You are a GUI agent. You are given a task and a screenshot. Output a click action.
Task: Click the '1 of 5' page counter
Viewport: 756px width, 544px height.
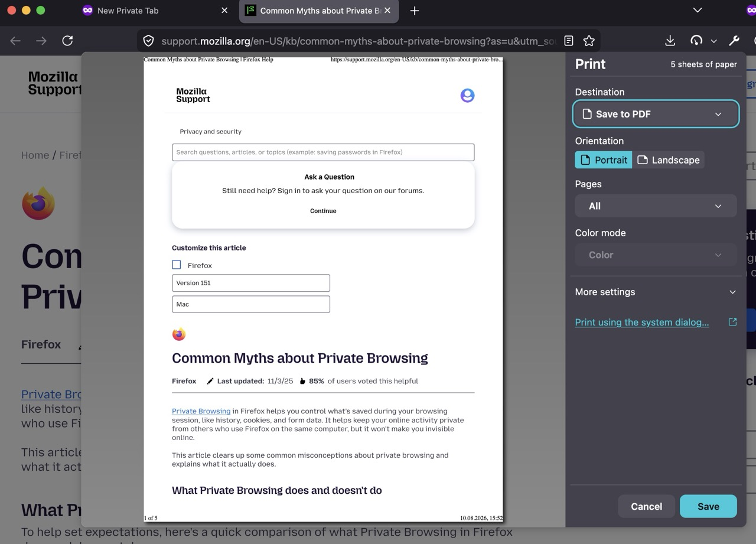point(151,518)
